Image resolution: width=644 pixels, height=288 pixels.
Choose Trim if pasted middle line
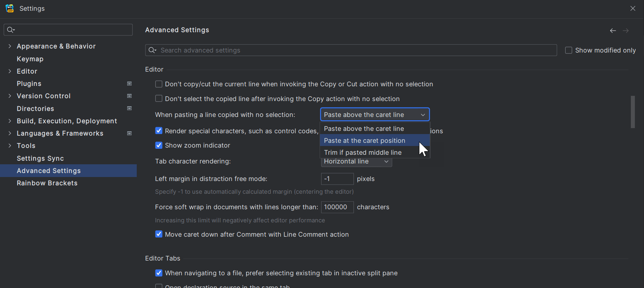[x=363, y=152]
